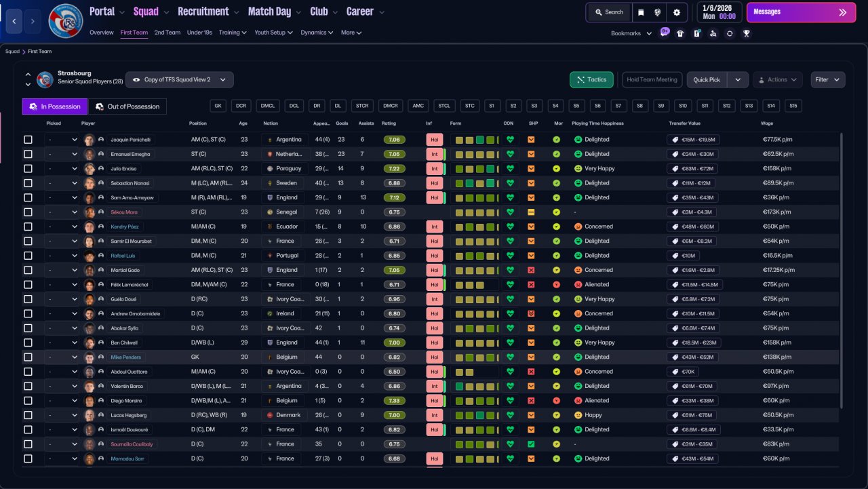
Task: Click the trophy shortcut icon
Action: pos(746,33)
